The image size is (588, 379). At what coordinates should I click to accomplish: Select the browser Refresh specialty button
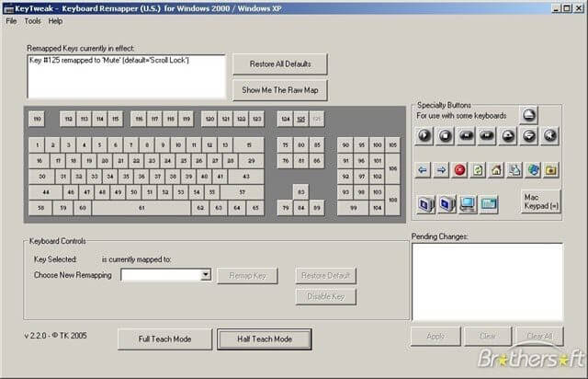click(478, 170)
